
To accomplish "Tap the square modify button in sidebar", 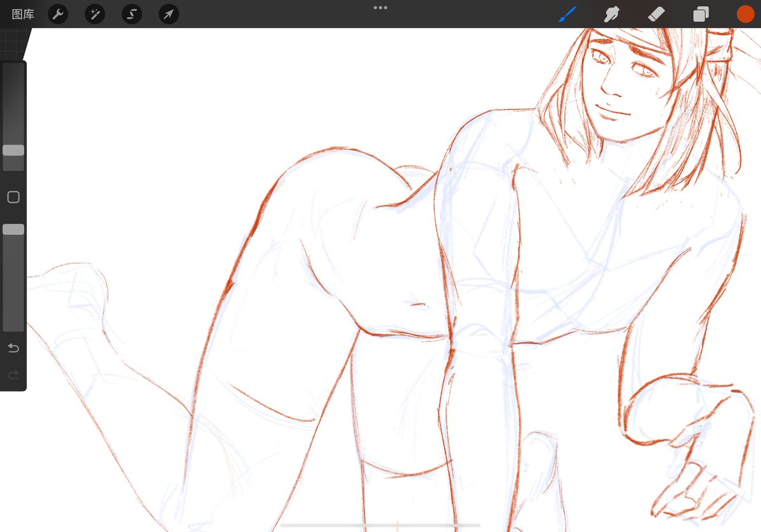I will click(13, 197).
